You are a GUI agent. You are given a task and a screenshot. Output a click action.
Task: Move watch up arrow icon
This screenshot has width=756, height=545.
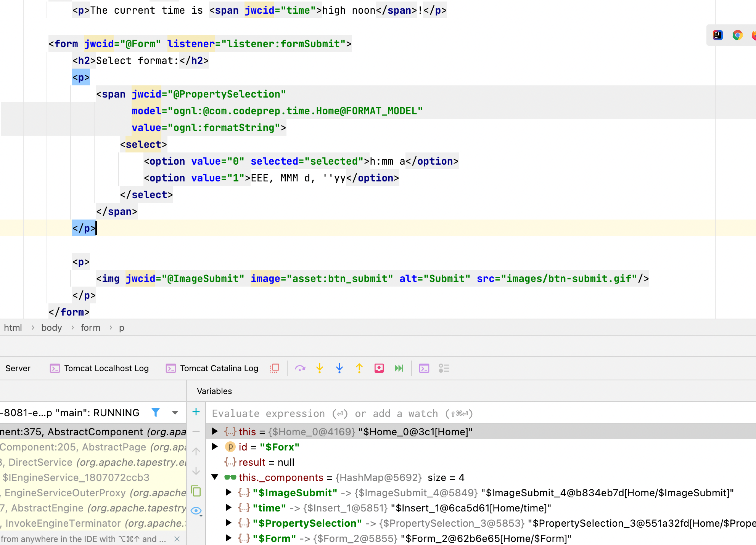click(x=196, y=452)
